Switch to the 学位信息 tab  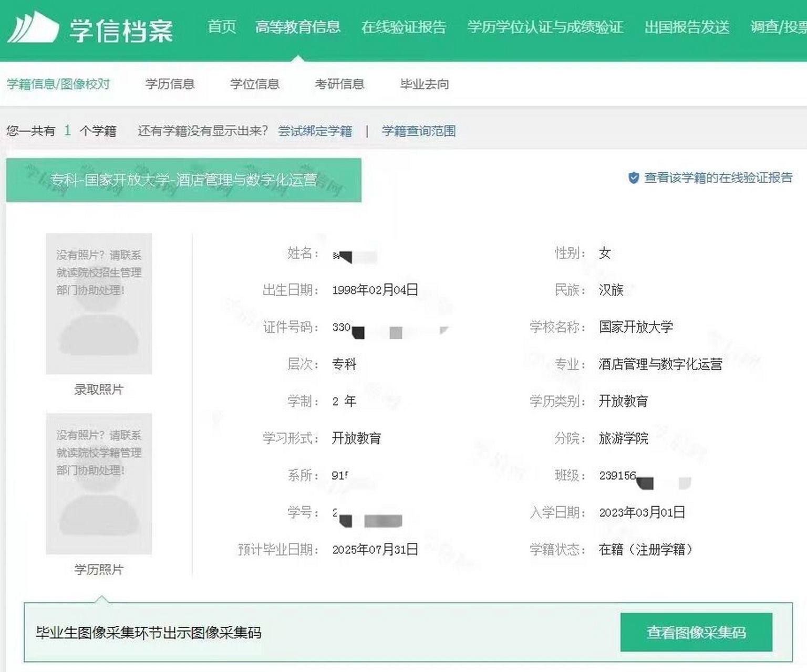(256, 84)
